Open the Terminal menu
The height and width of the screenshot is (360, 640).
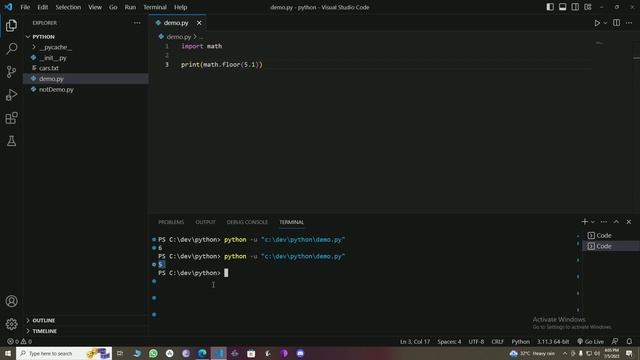pos(155,7)
